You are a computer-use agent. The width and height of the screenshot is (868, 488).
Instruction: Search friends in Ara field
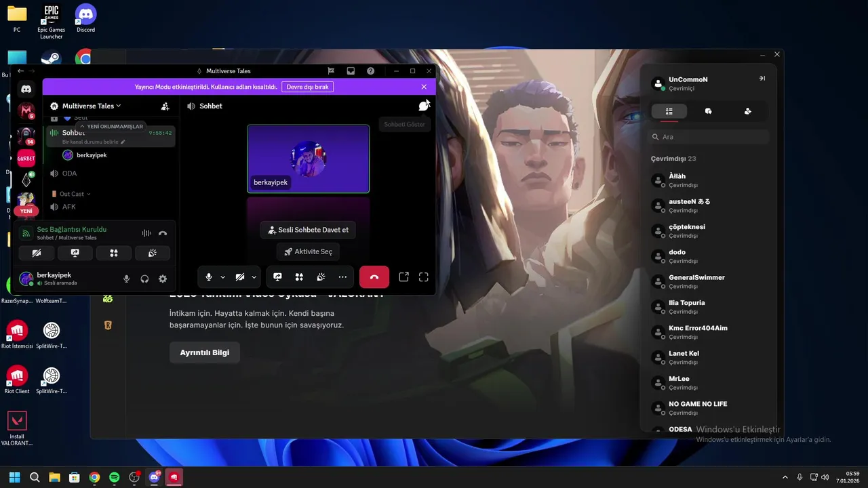(709, 137)
